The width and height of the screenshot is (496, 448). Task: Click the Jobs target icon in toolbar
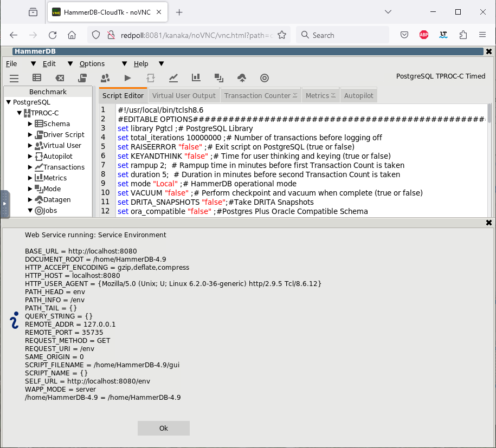pos(265,78)
